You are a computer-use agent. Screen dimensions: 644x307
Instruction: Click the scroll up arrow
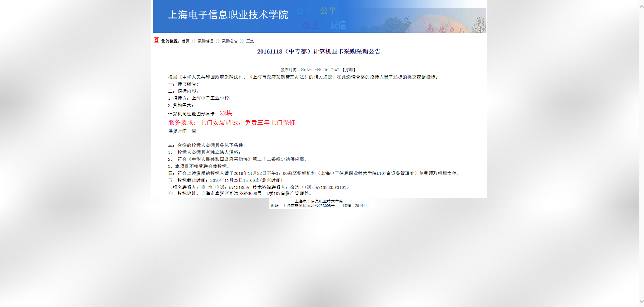[641, 6]
